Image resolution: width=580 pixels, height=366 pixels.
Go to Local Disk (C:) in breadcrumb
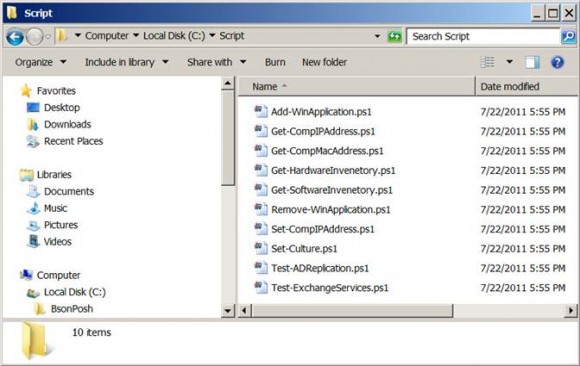174,36
